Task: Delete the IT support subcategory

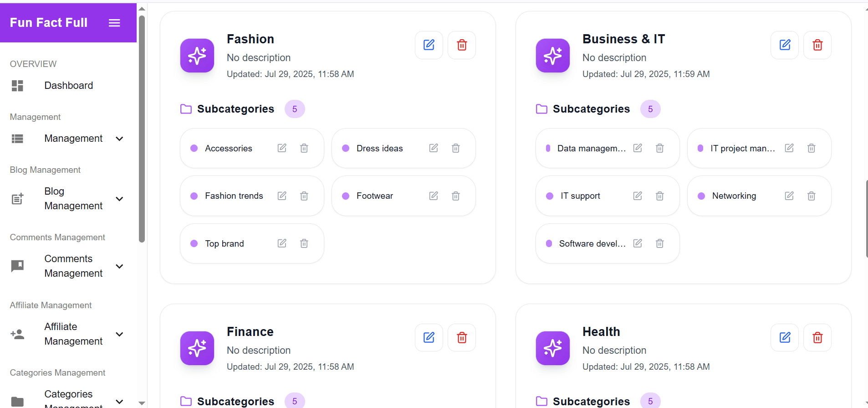Action: click(x=660, y=196)
